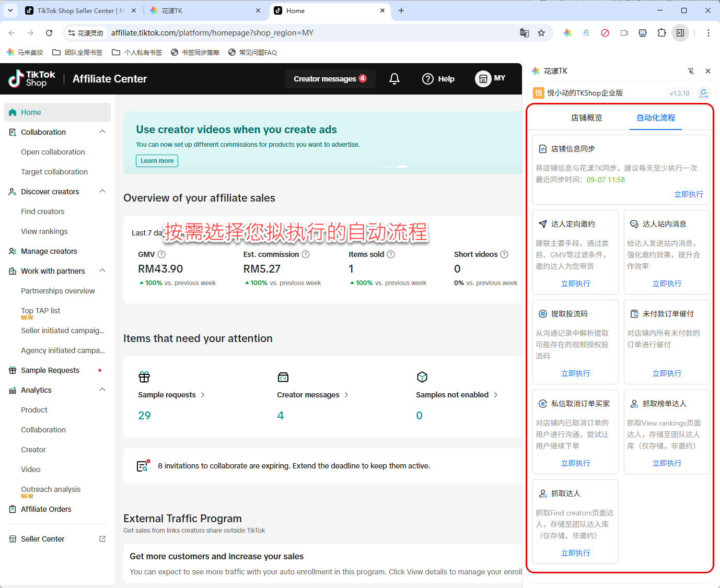
Task: Collapse the Collaboration sidebar section
Action: tap(102, 132)
